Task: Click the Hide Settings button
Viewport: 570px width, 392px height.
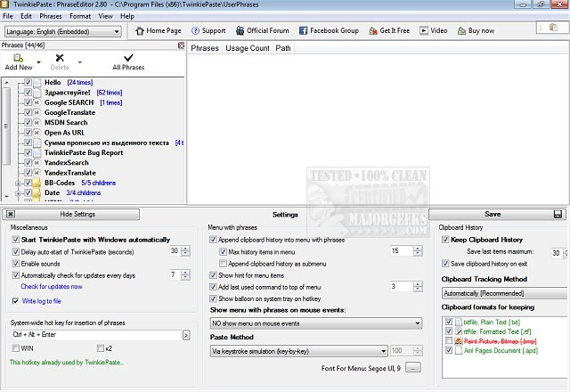Action: (x=71, y=214)
